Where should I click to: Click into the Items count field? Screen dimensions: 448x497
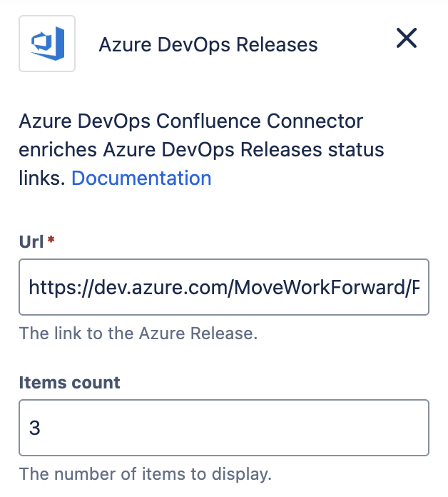point(223,428)
